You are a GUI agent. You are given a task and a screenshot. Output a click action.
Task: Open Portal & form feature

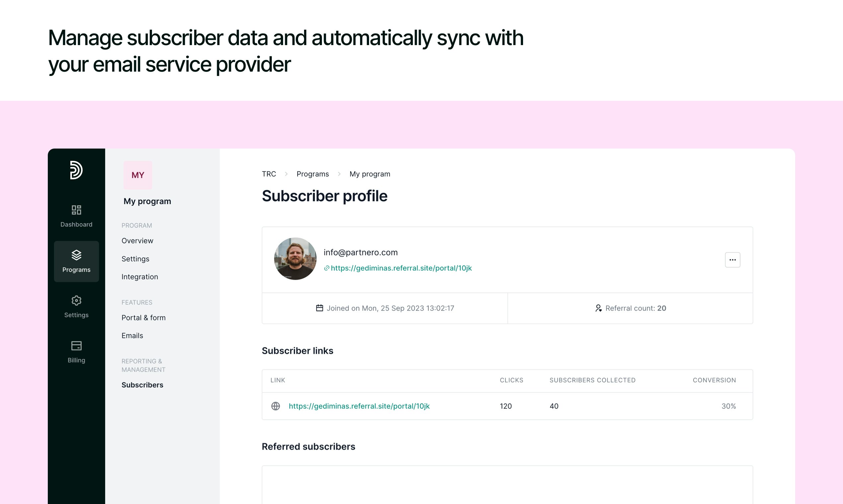click(x=143, y=318)
